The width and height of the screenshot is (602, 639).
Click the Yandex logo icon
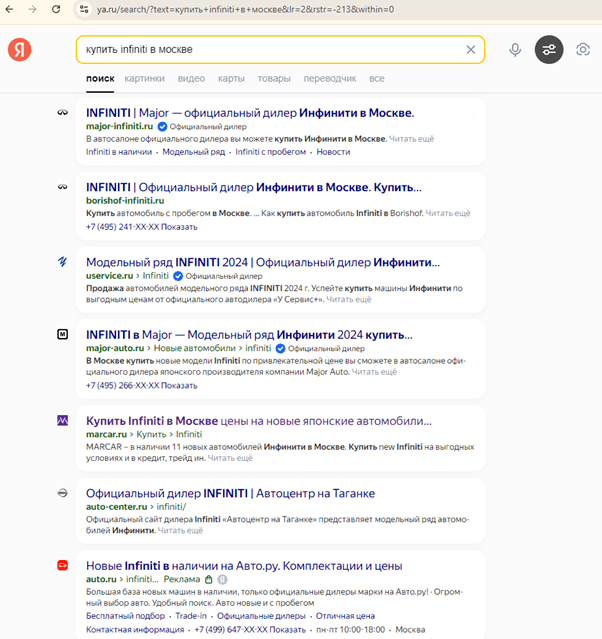[x=20, y=50]
